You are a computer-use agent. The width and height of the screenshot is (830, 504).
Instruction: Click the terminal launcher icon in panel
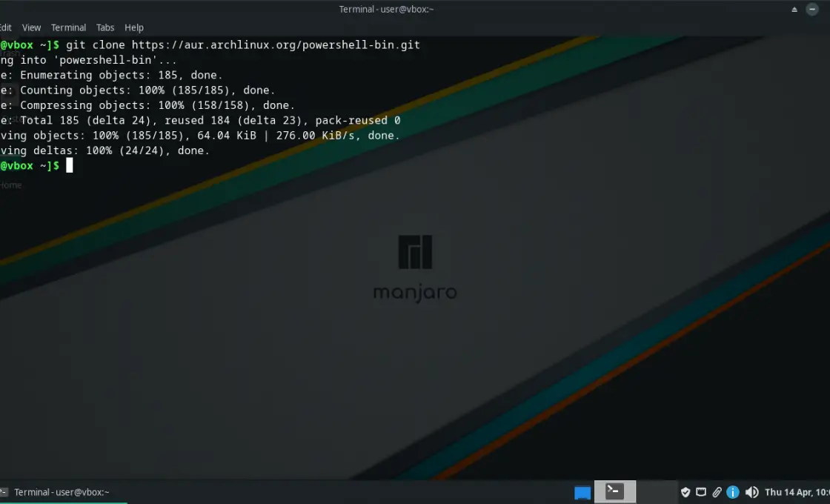pyautogui.click(x=614, y=492)
